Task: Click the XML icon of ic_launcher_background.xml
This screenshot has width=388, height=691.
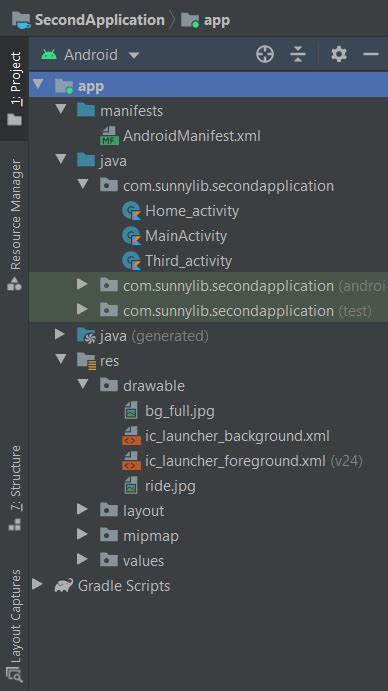Action: 131,436
